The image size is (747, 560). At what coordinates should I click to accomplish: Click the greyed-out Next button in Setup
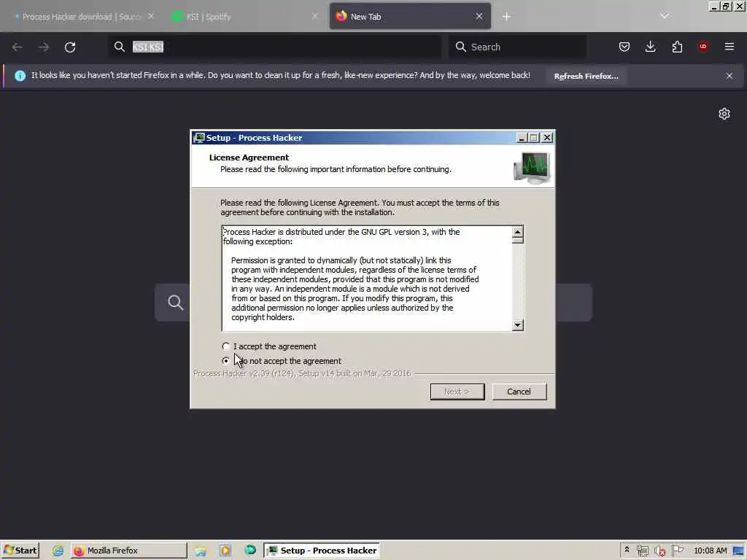tap(457, 392)
